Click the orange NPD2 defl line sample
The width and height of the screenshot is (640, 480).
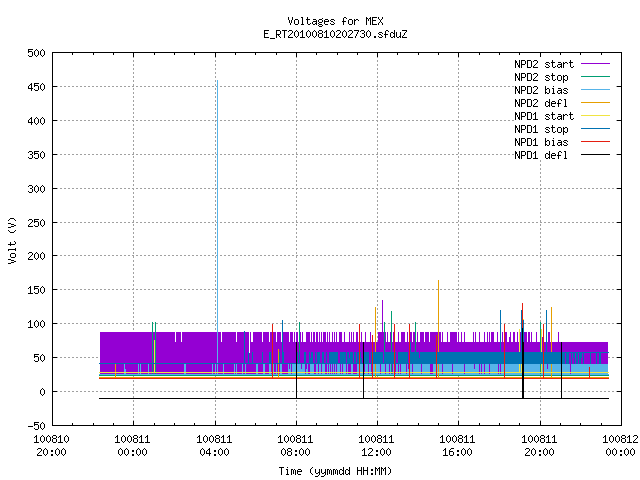click(x=595, y=102)
